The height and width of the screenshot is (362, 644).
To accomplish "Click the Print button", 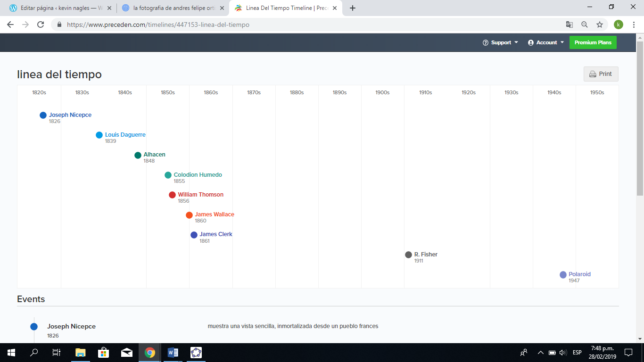I will tap(601, 74).
